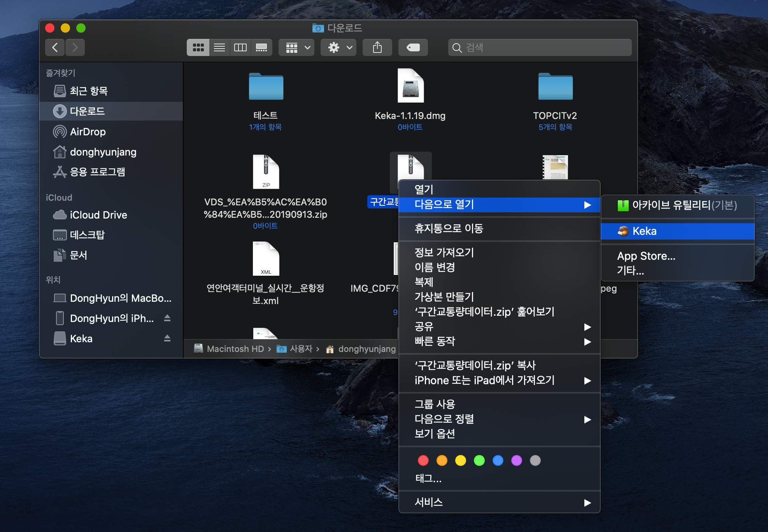Switch to gallery view in Finder toolbar

[x=261, y=47]
